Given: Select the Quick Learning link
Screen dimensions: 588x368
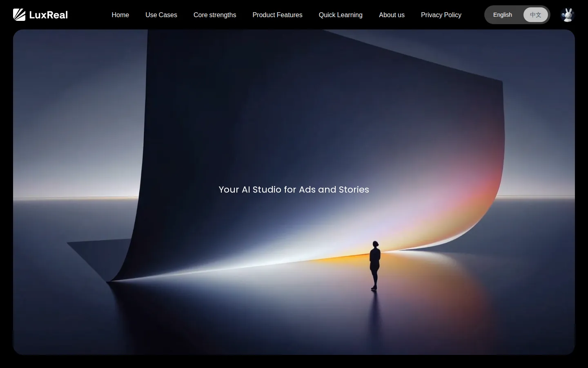Looking at the screenshot, I should pos(341,15).
